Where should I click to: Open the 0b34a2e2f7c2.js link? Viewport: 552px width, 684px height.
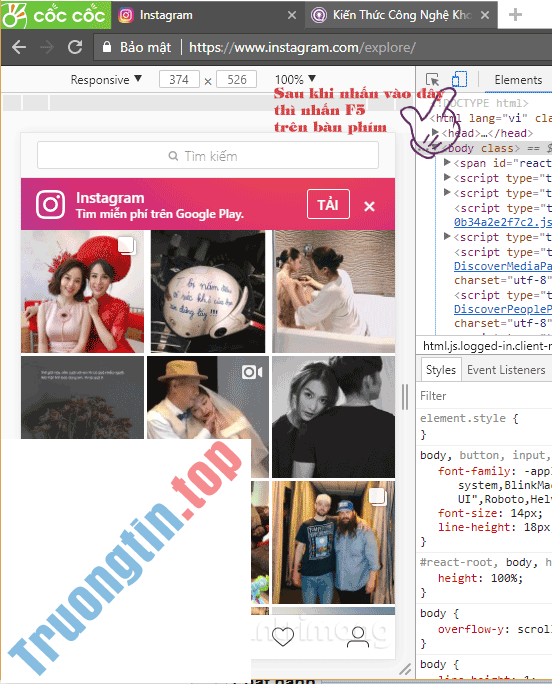point(503,222)
